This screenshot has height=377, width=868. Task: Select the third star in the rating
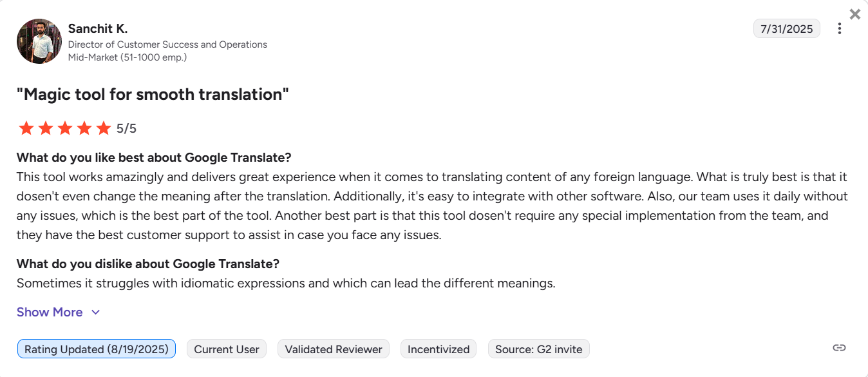pyautogui.click(x=64, y=128)
